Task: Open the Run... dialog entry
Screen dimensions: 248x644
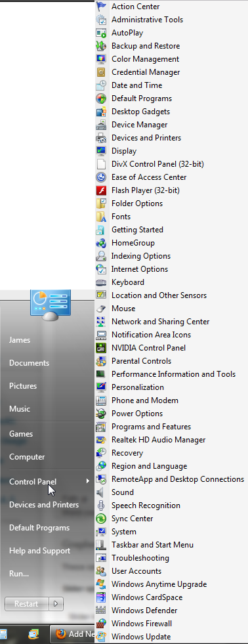Action: (19, 574)
